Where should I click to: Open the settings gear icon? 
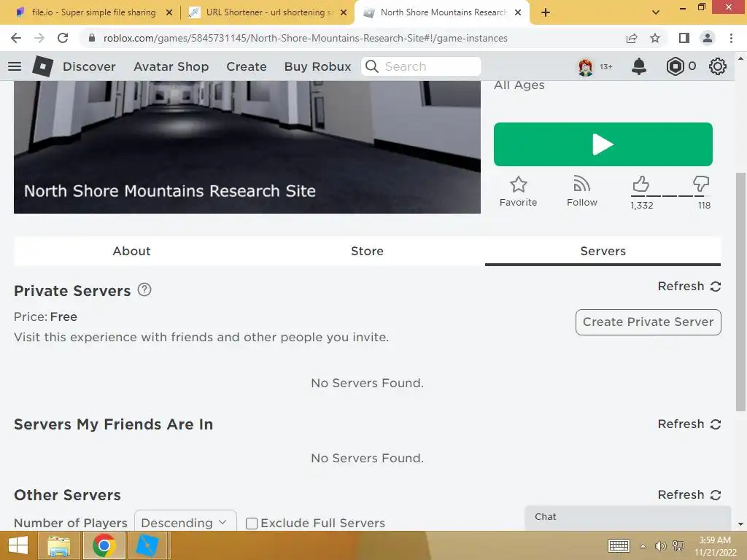pyautogui.click(x=718, y=66)
